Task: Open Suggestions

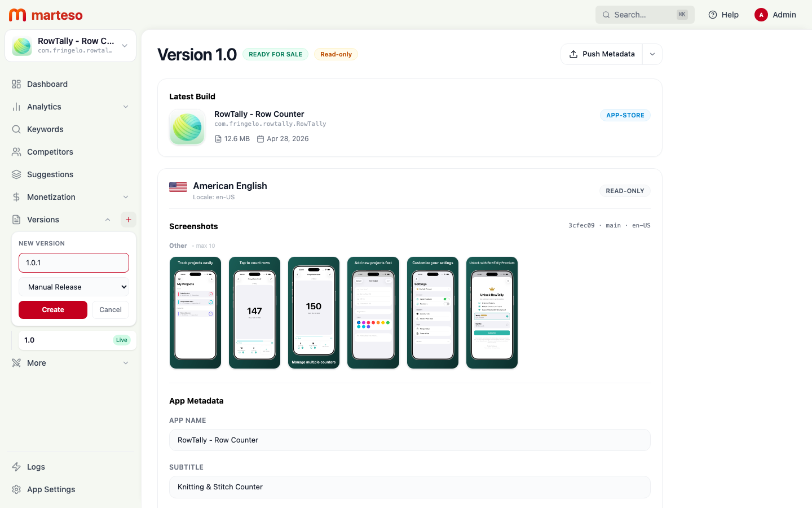Action: 70,174
